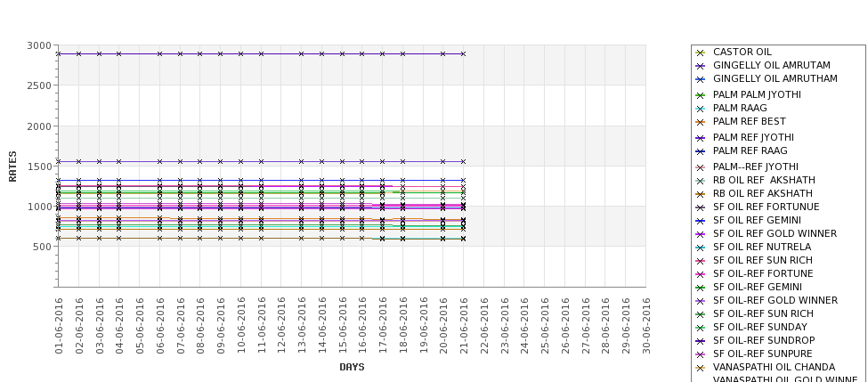
Task: Select SF OIL-REF SUN RICH legend text
Action: pyautogui.click(x=763, y=313)
